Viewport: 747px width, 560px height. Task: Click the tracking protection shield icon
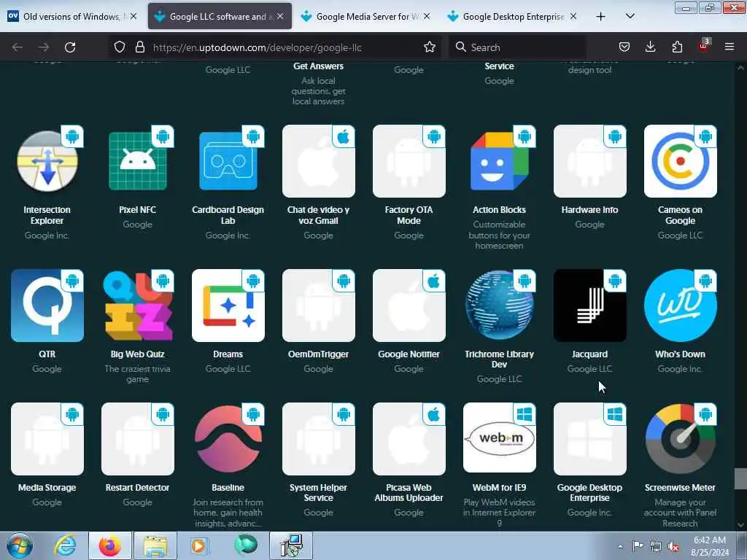(x=120, y=47)
